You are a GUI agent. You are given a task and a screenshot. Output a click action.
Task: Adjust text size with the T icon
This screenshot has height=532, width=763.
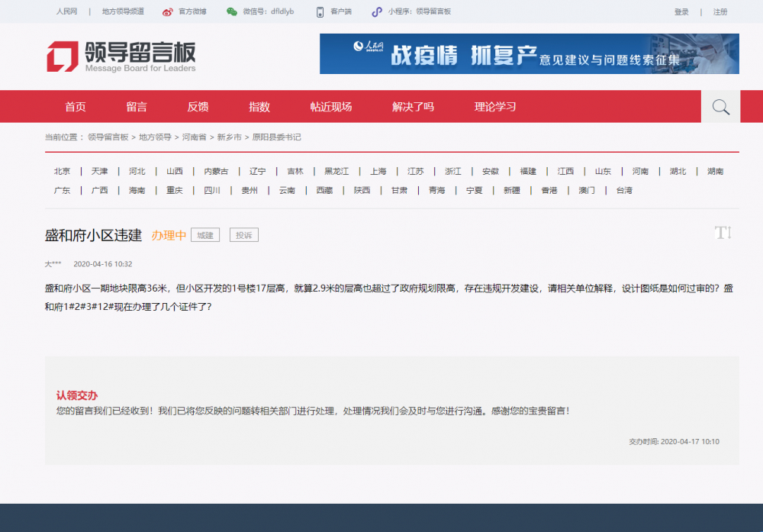[x=723, y=233]
